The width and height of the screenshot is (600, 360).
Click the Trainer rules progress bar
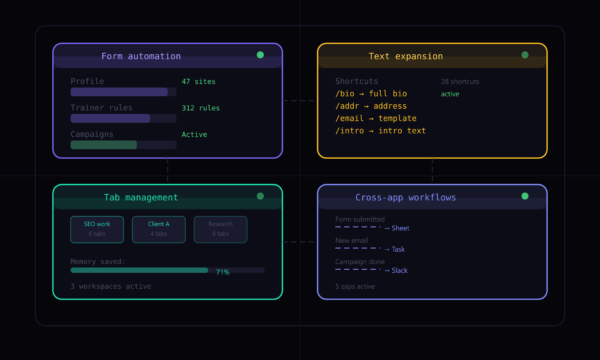tap(123, 118)
